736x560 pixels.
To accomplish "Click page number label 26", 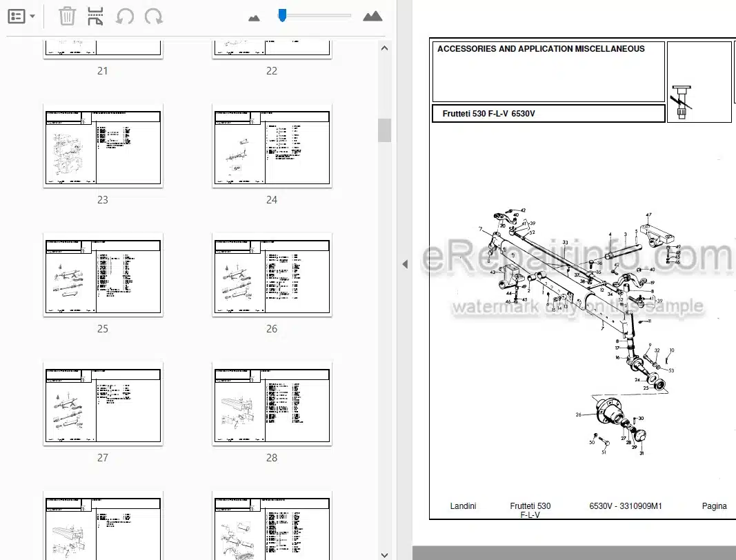I will 272,329.
